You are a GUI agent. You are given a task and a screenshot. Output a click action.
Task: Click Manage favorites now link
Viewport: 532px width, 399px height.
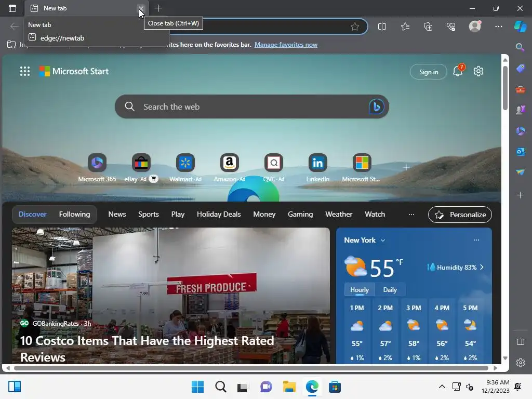[286, 45]
